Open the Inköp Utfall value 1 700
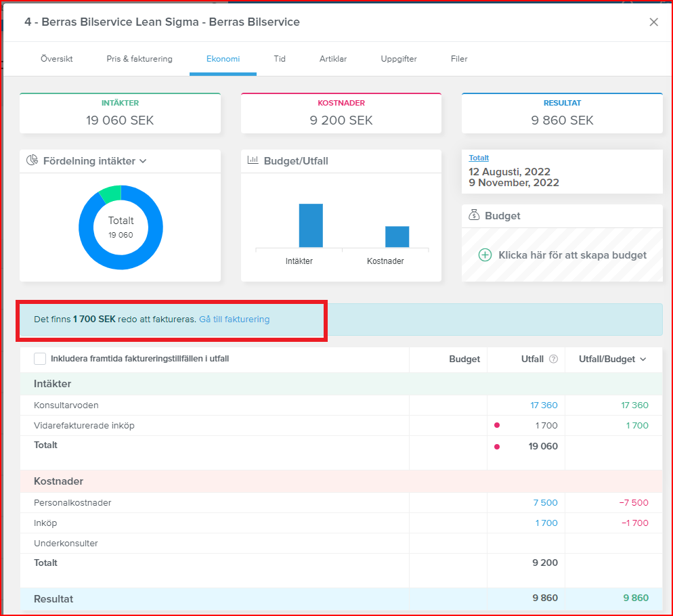 546,523
